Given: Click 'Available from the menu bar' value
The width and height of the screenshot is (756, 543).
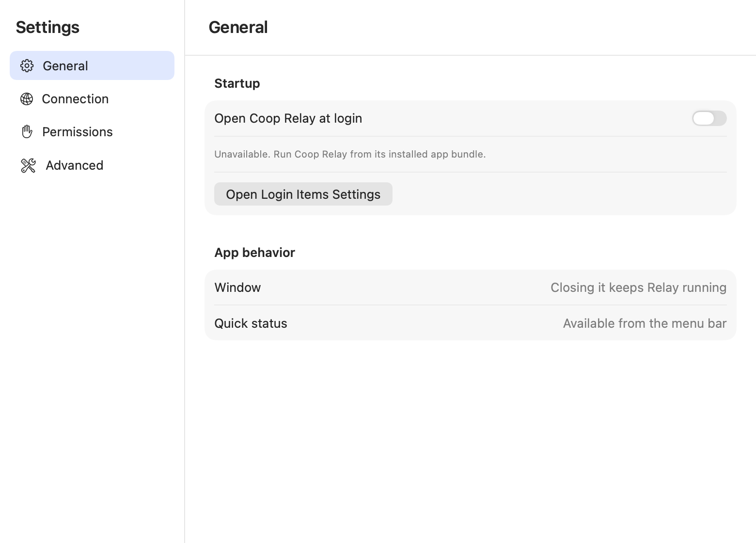Looking at the screenshot, I should (x=645, y=323).
